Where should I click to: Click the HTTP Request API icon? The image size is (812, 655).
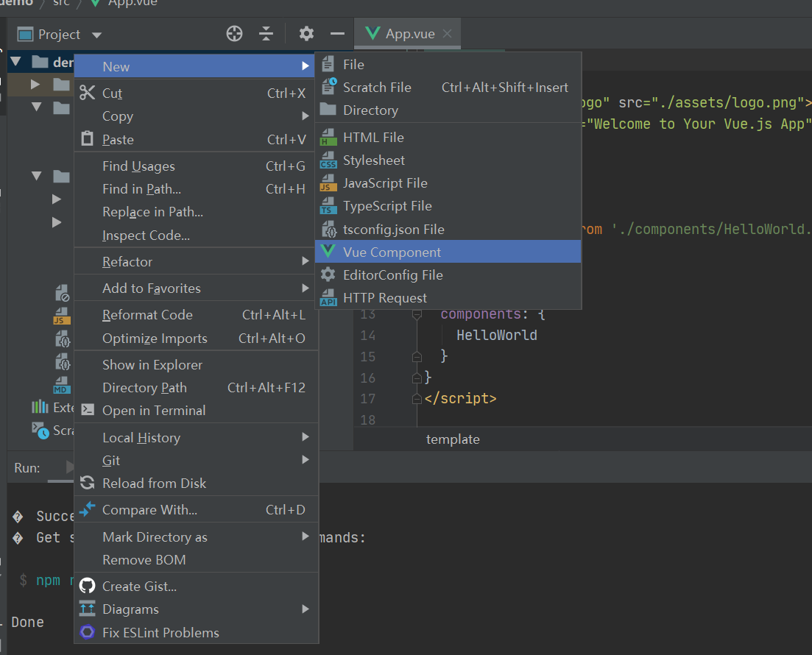tap(328, 298)
